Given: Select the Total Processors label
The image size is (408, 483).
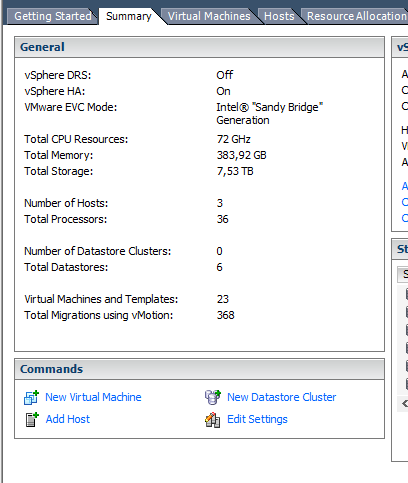Looking at the screenshot, I should [66, 219].
